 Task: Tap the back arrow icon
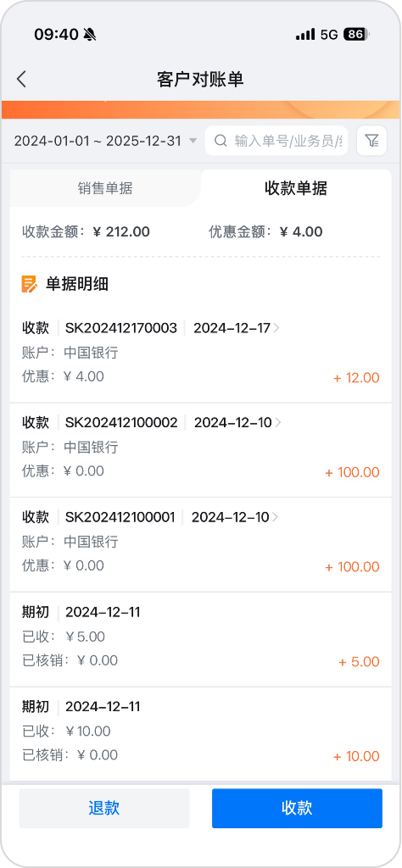click(x=21, y=79)
